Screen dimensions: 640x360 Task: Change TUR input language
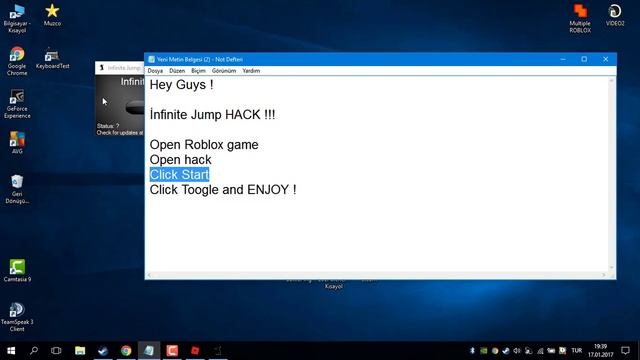click(577, 351)
